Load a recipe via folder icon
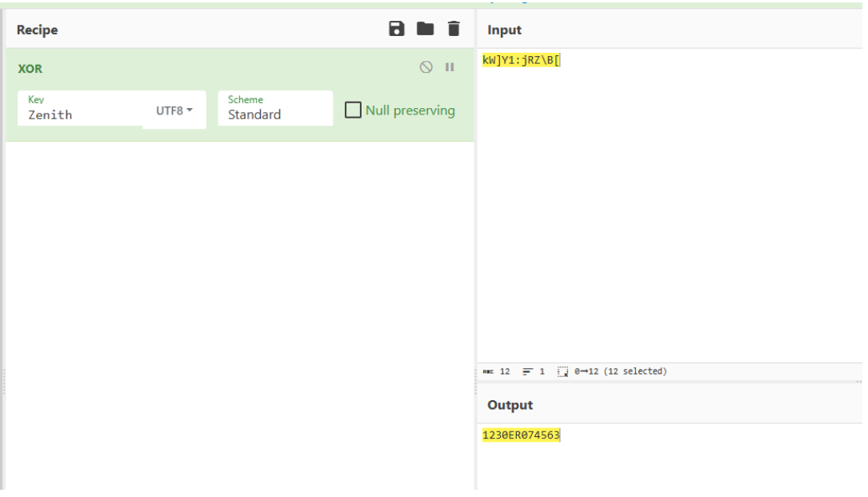Screen dimensions: 868x497 coord(425,29)
